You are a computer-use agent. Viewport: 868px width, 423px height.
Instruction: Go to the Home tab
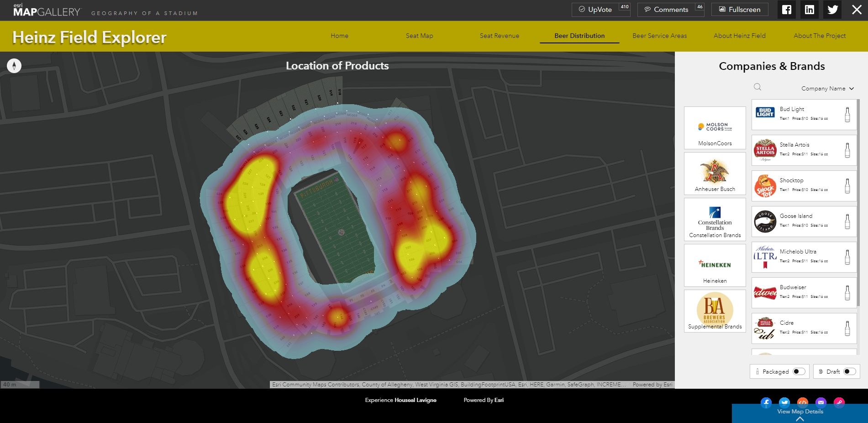[339, 36]
